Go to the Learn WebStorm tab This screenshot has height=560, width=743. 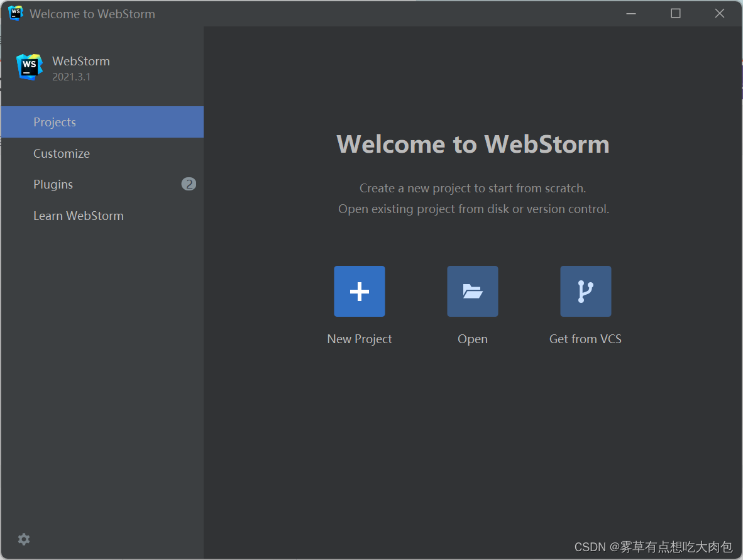(x=102, y=216)
